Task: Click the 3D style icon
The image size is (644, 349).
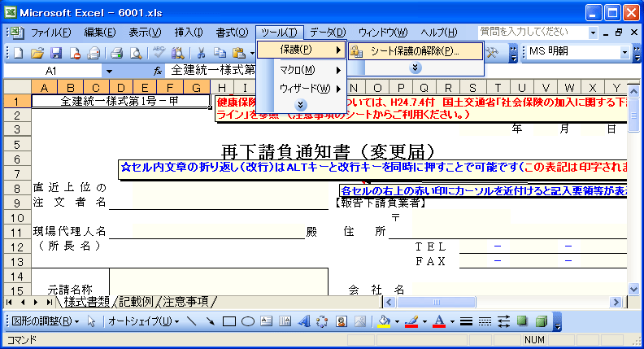Action: click(541, 321)
